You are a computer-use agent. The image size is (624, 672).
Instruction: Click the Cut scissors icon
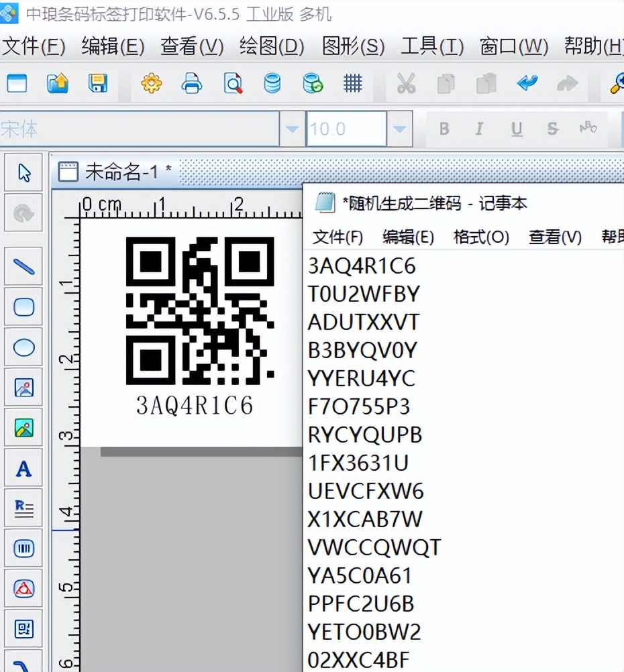(406, 83)
